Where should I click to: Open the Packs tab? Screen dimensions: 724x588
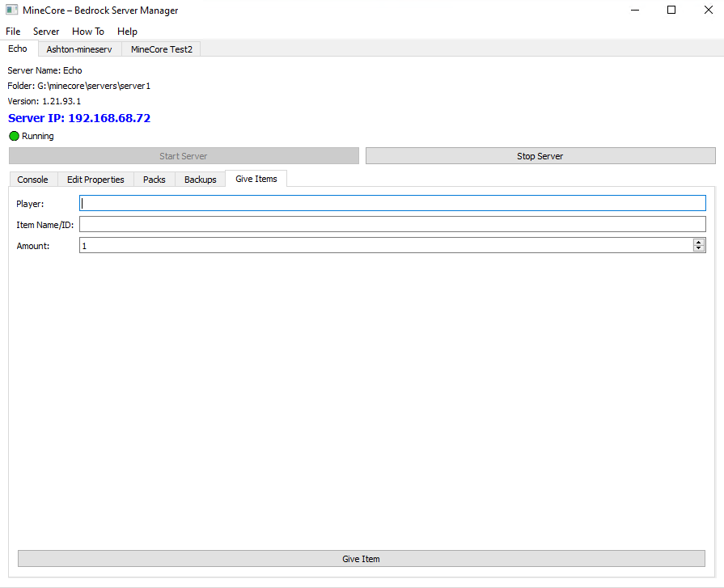155,180
